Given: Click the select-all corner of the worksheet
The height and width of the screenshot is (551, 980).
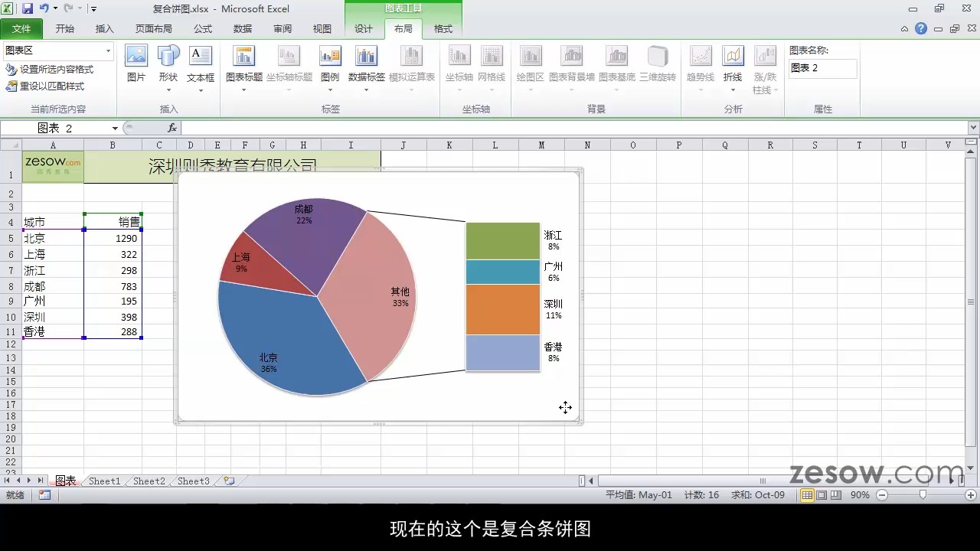Looking at the screenshot, I should [11, 145].
